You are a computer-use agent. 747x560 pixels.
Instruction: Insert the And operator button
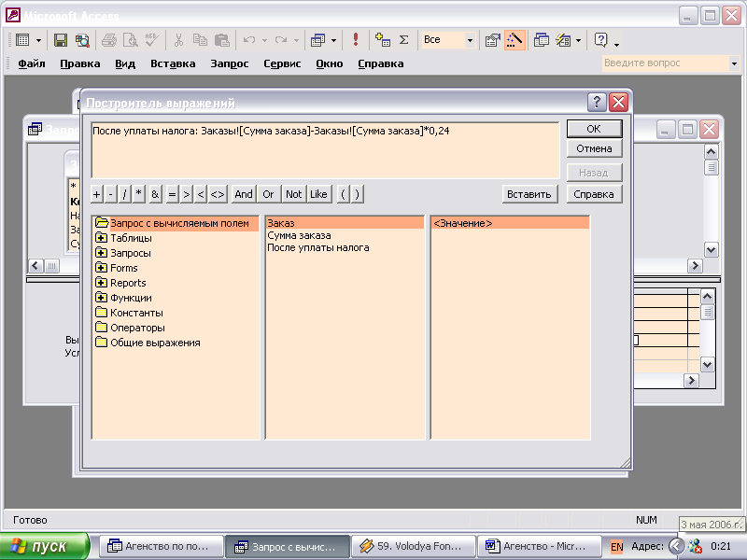coord(244,194)
